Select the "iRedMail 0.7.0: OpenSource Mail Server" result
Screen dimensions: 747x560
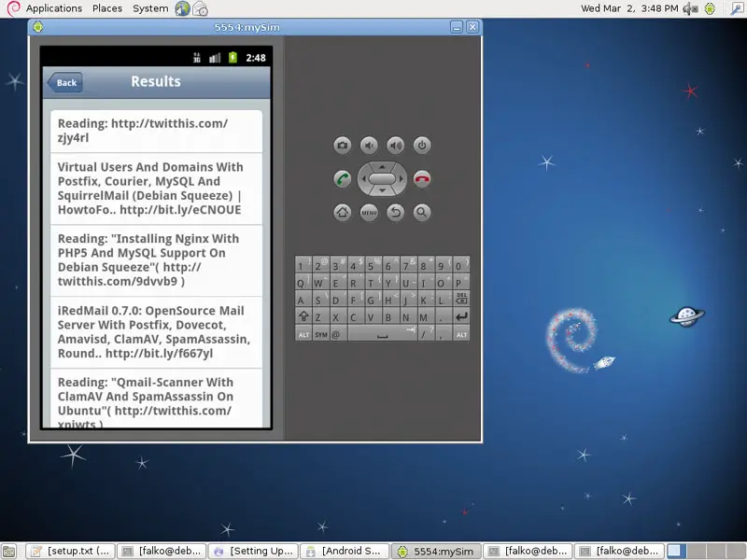pyautogui.click(x=156, y=332)
